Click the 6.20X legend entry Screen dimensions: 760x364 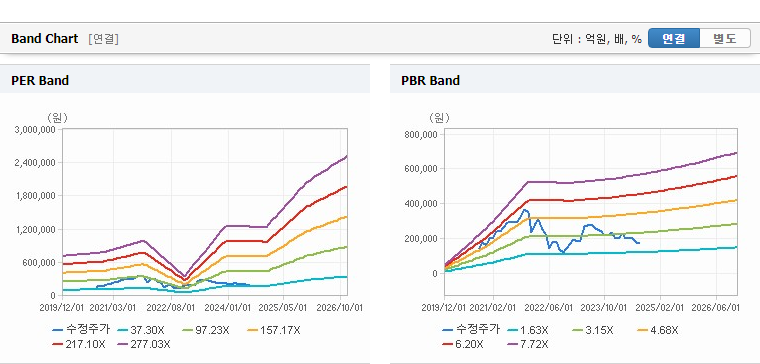(x=462, y=344)
